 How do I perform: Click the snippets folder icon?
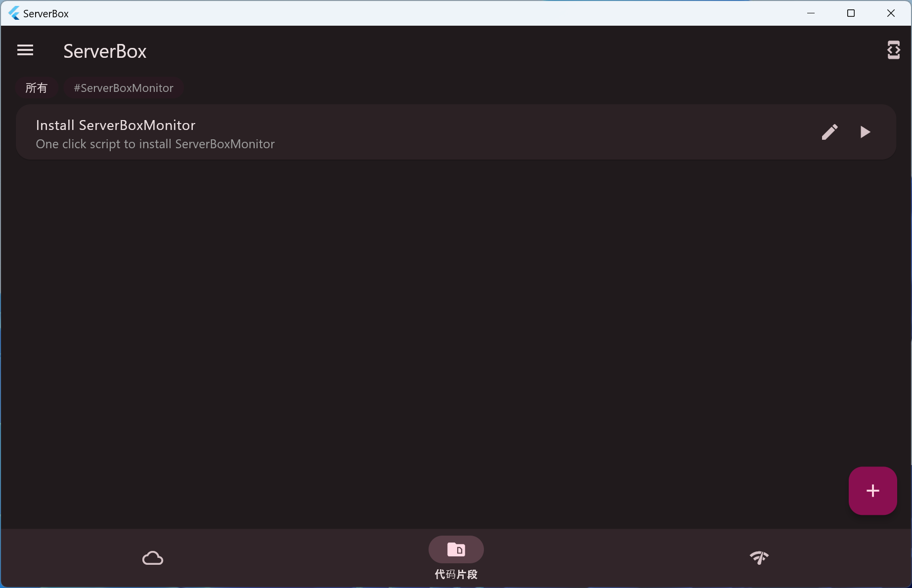456,549
